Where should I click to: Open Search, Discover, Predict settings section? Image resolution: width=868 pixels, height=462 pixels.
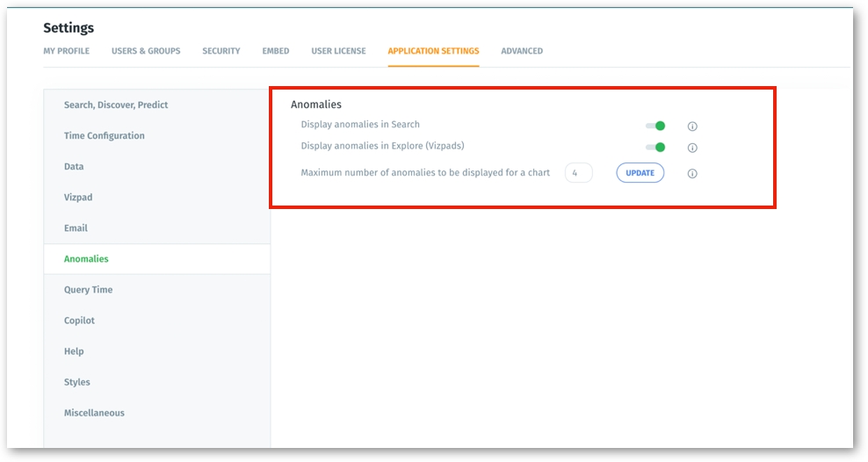pos(116,105)
